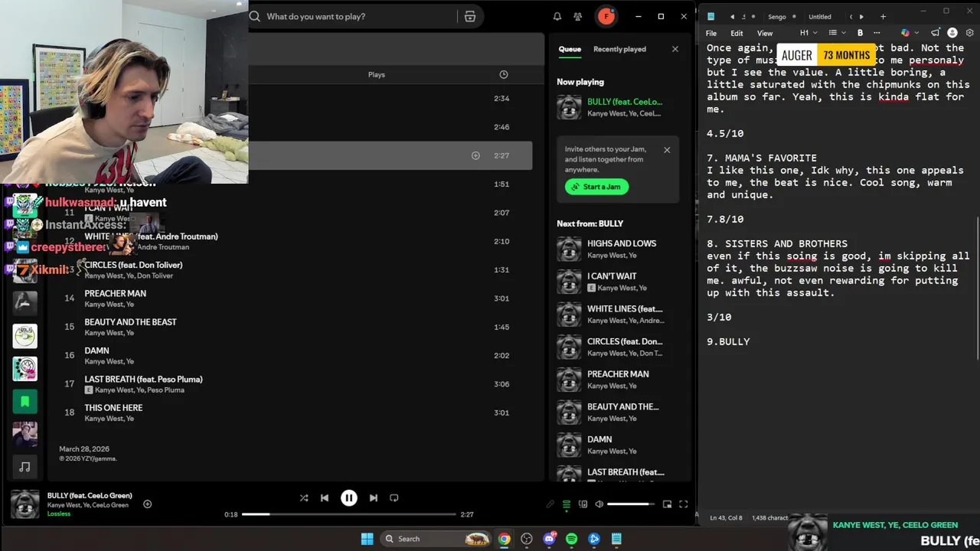Click the now playing BULLY thumbnail in queue

[x=569, y=107]
